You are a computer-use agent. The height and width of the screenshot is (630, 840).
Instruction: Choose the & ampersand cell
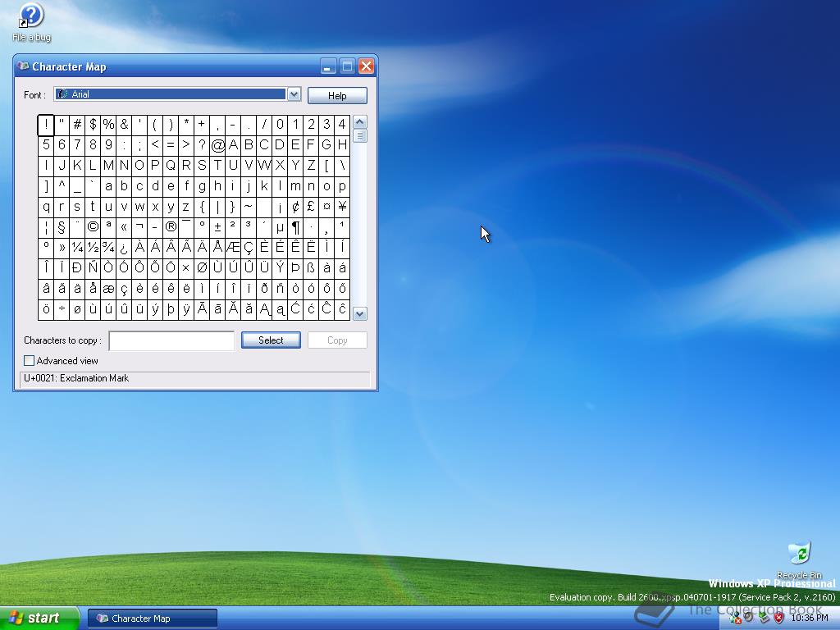[124, 125]
